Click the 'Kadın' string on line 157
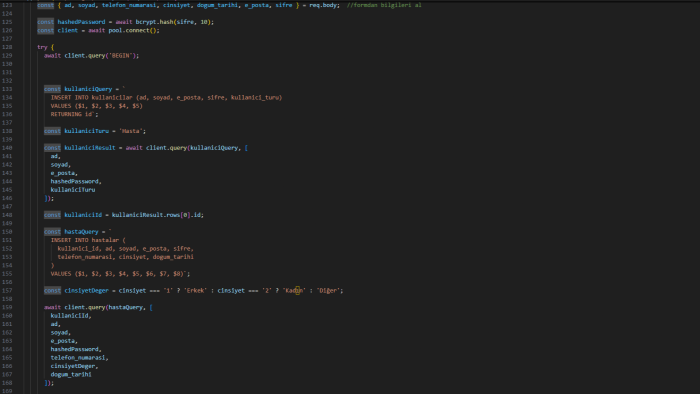Viewport: 700px width, 394px height. pyautogui.click(x=294, y=290)
